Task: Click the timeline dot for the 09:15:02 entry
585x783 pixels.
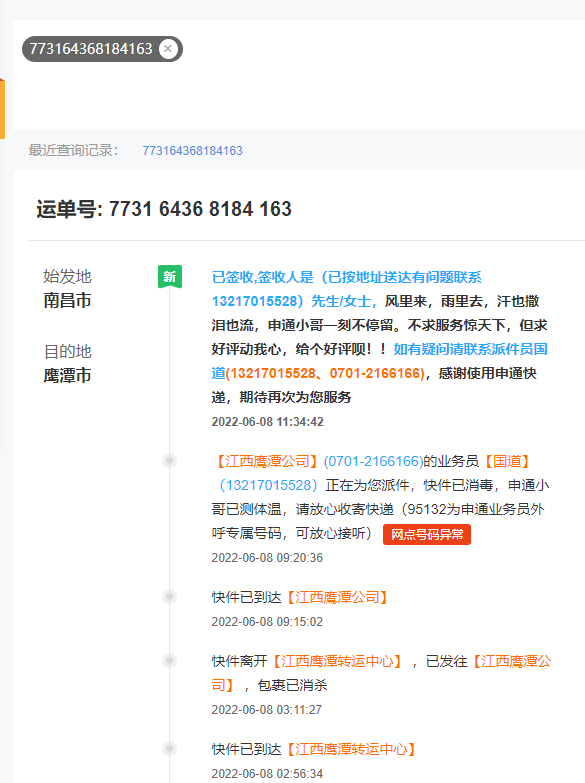Action: (169, 596)
